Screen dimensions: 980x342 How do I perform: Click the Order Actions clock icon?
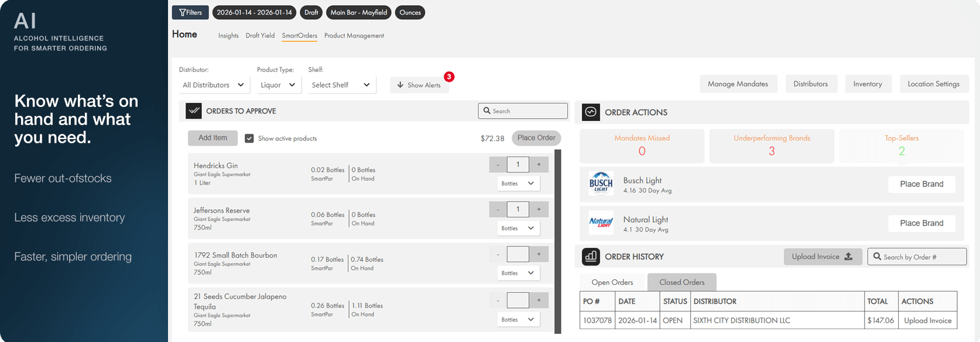tap(591, 112)
